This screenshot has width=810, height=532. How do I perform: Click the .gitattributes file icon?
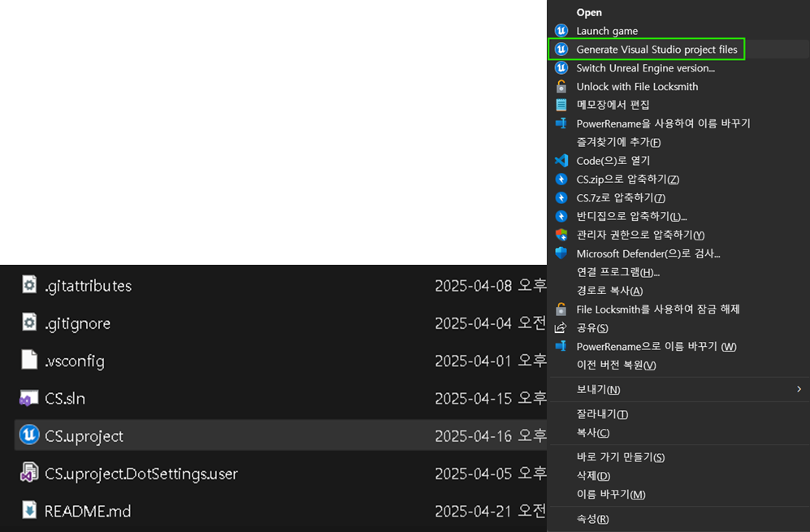(x=29, y=284)
